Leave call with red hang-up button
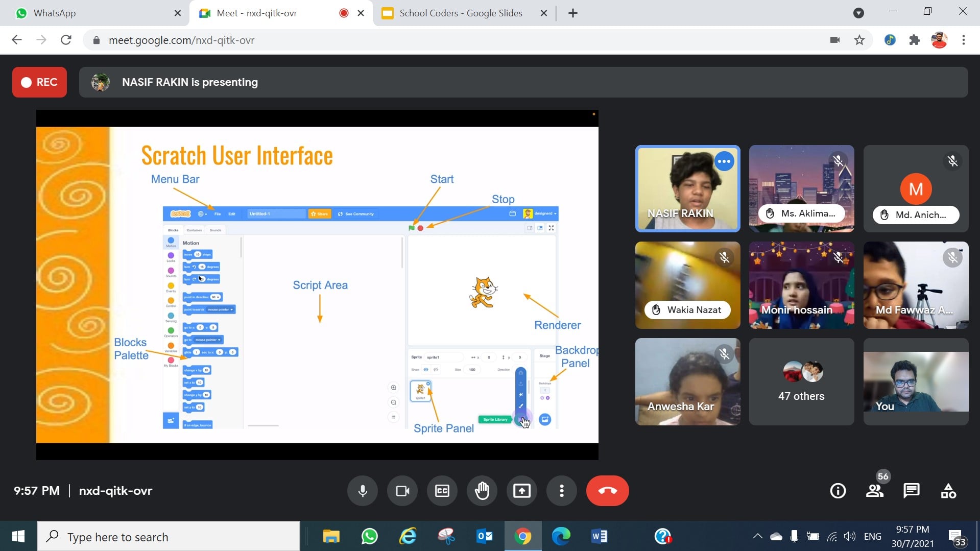This screenshot has width=980, height=551. (607, 491)
